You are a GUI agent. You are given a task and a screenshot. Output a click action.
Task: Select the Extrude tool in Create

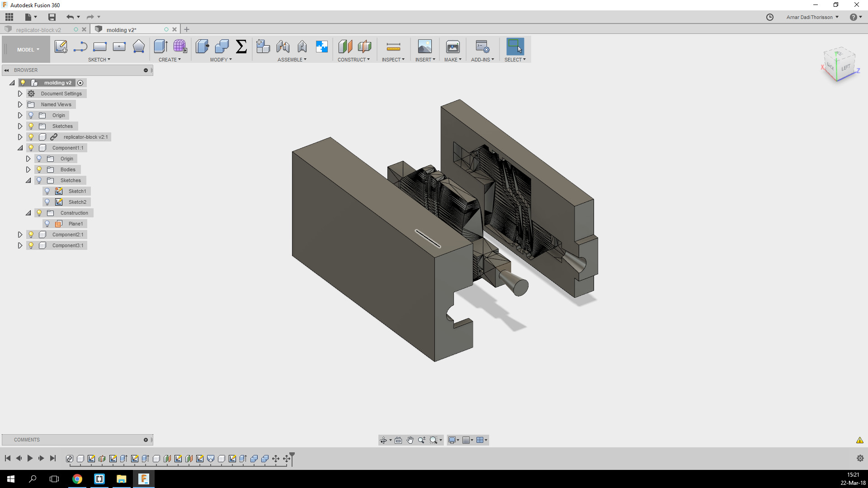(x=160, y=47)
